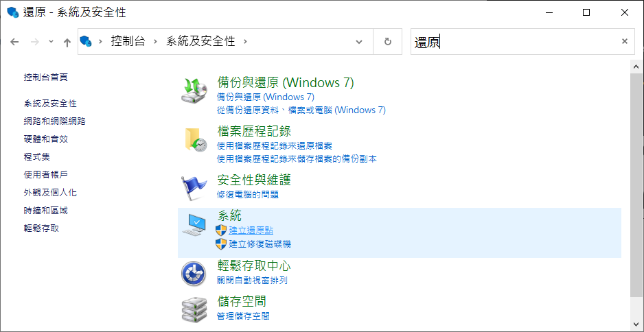Open the 儲存空間 stacked drives icon

pyautogui.click(x=195, y=310)
